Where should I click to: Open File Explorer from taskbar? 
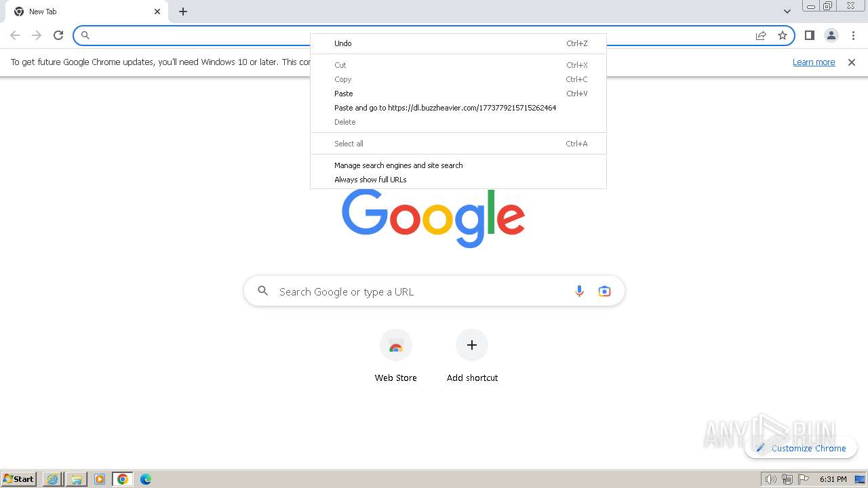click(x=76, y=479)
